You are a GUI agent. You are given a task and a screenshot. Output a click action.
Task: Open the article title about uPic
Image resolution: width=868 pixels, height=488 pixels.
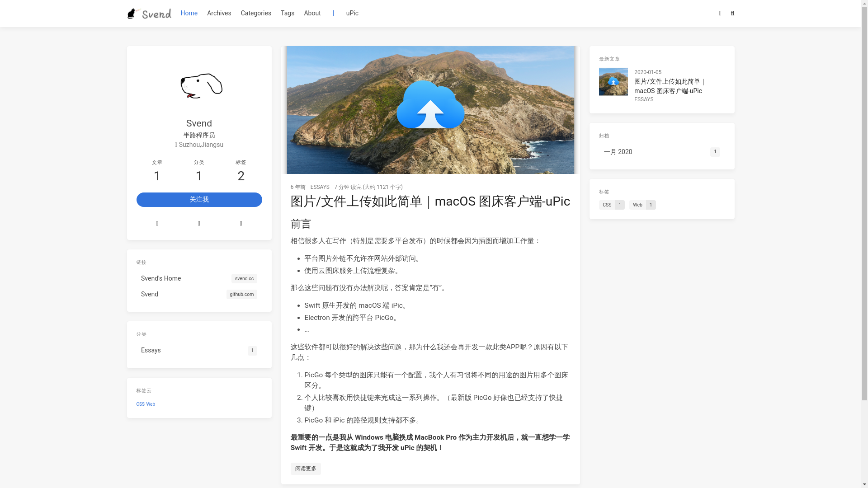430,201
